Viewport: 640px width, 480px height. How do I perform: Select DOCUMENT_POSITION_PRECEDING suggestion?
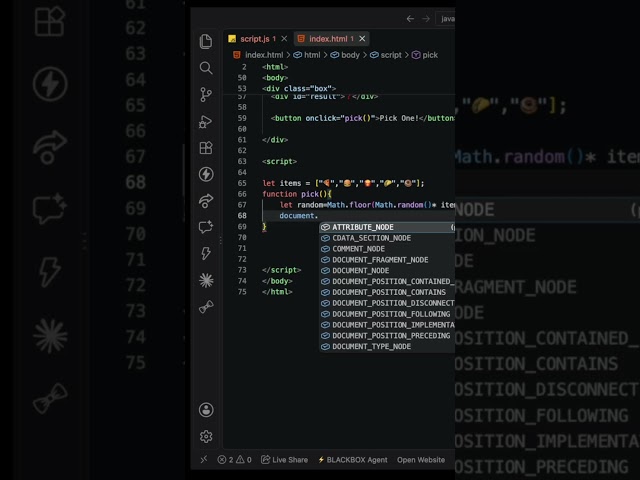click(x=387, y=336)
